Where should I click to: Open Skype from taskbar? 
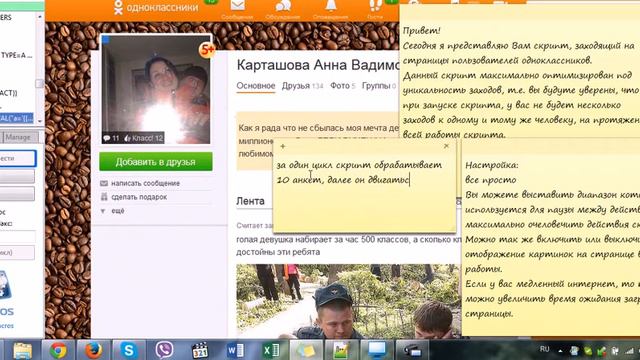(129, 350)
